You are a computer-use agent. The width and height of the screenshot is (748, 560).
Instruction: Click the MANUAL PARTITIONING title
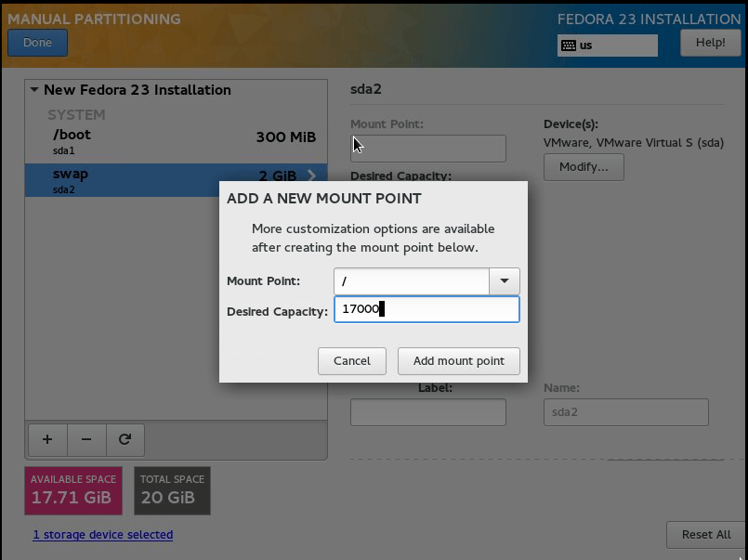(x=94, y=20)
